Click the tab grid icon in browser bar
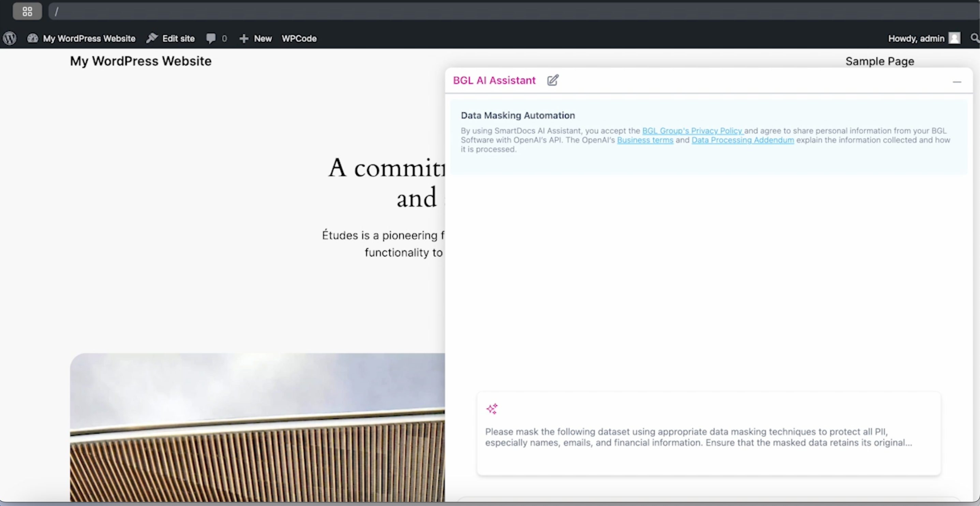 [27, 11]
